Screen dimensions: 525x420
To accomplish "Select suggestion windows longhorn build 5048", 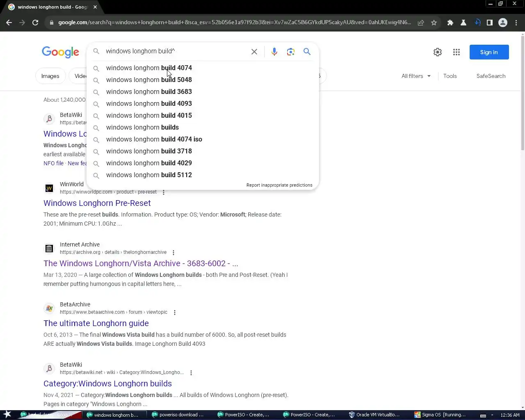I will [203, 80].
